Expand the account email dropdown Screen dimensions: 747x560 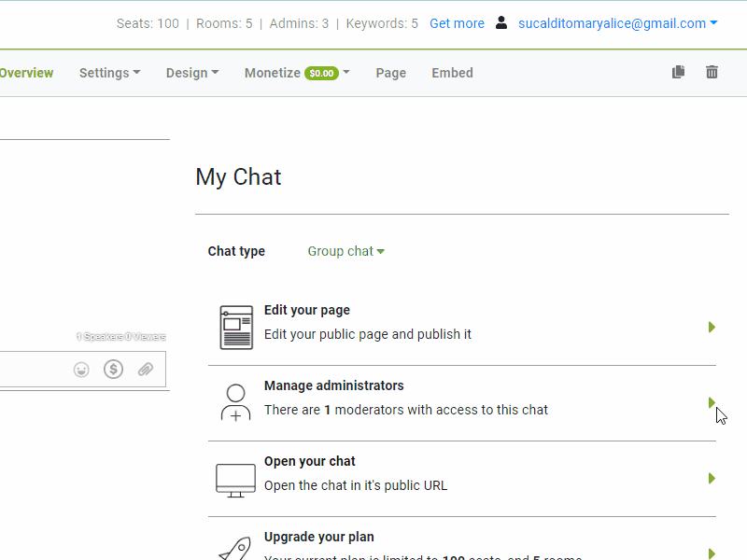(x=616, y=23)
